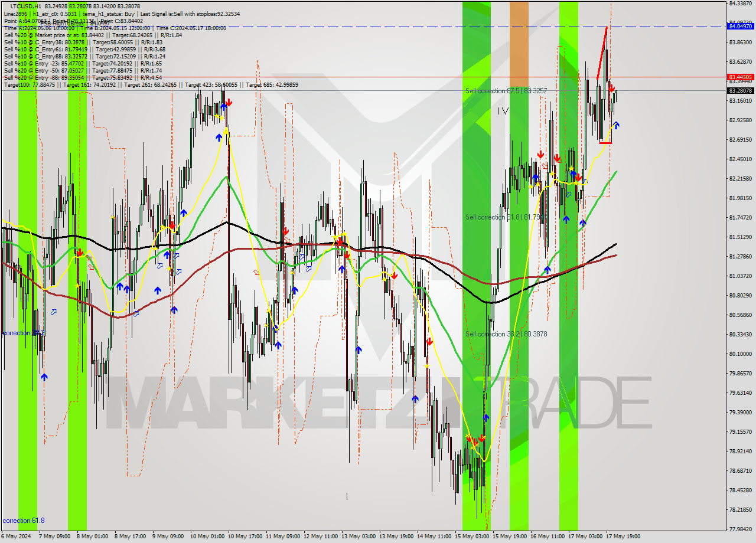The width and height of the screenshot is (756, 543).
Task: Click 80.56860 on the price axis
Action: 740,315
